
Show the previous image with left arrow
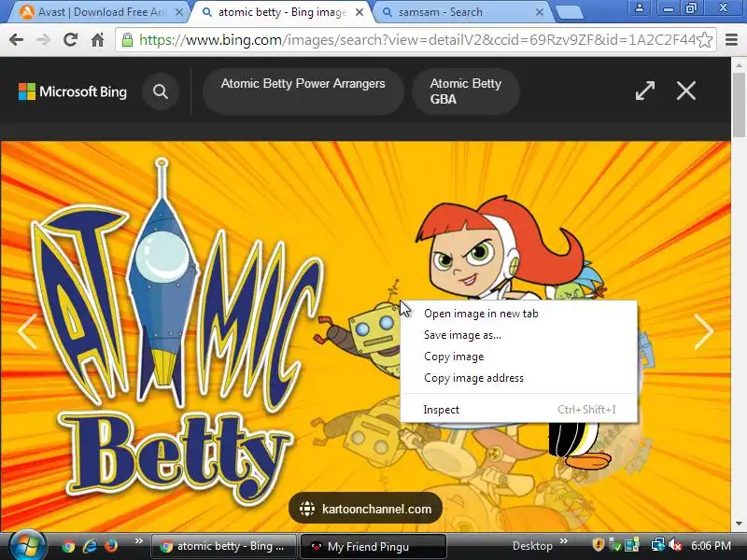[27, 331]
